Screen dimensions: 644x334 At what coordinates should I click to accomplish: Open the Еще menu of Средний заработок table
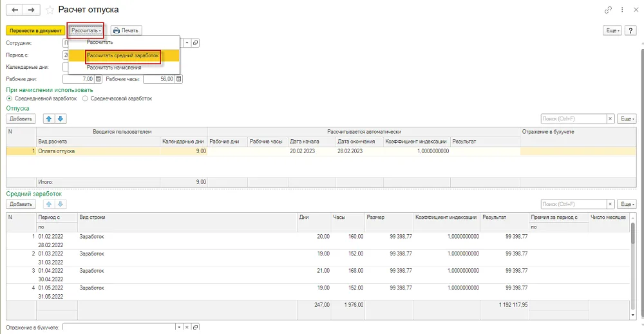point(627,204)
